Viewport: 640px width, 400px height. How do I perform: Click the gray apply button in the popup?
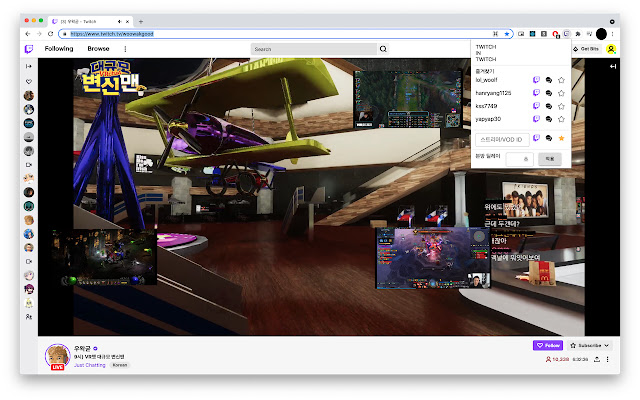tap(550, 159)
